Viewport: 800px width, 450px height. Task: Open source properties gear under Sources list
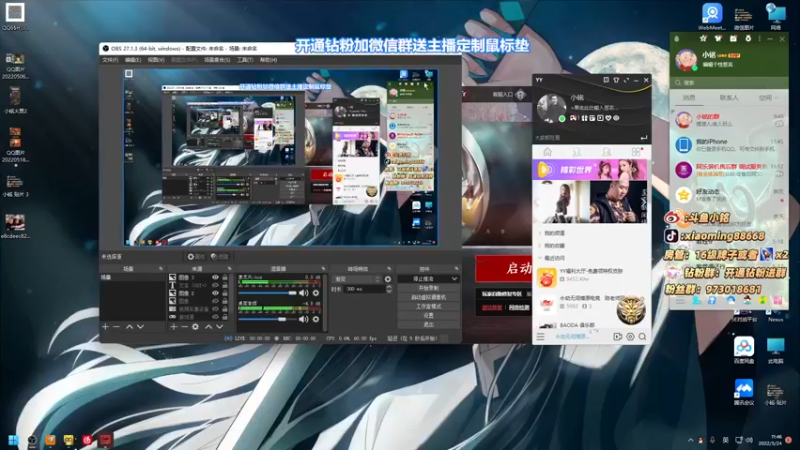pyautogui.click(x=195, y=327)
